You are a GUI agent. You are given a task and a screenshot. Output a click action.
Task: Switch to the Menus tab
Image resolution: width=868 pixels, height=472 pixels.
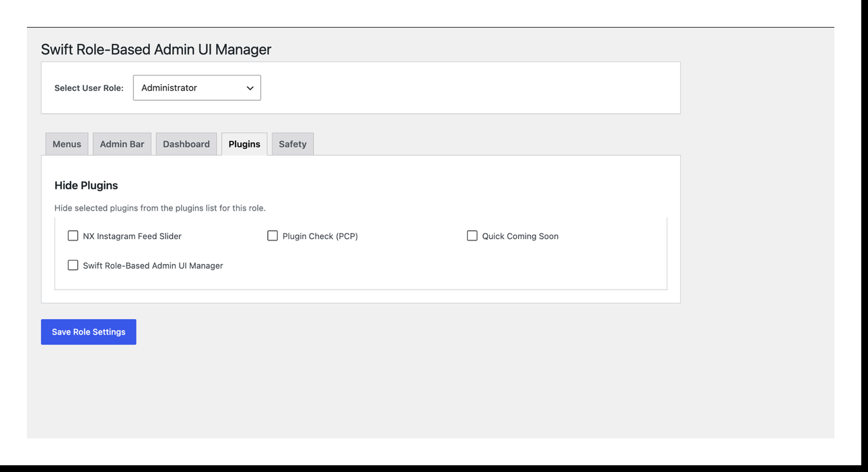click(66, 143)
